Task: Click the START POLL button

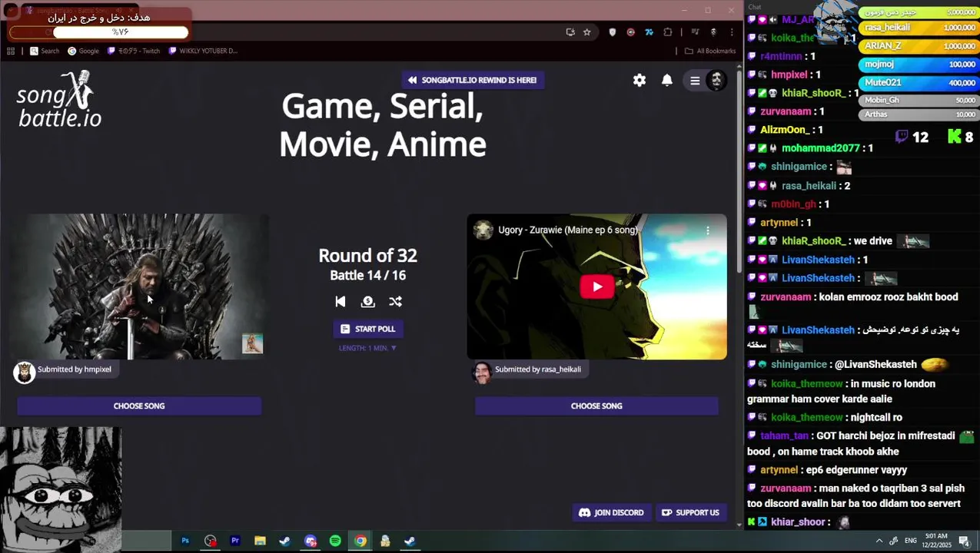Action: [x=367, y=329]
